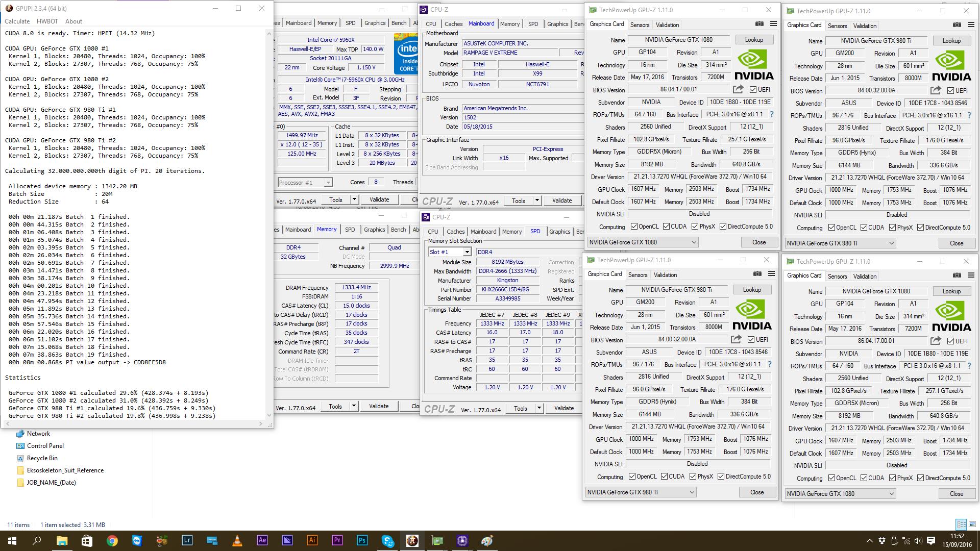This screenshot has height=551, width=980.
Task: Toggle PhysX checkbox in top-right GPU-Z window
Action: click(x=892, y=228)
